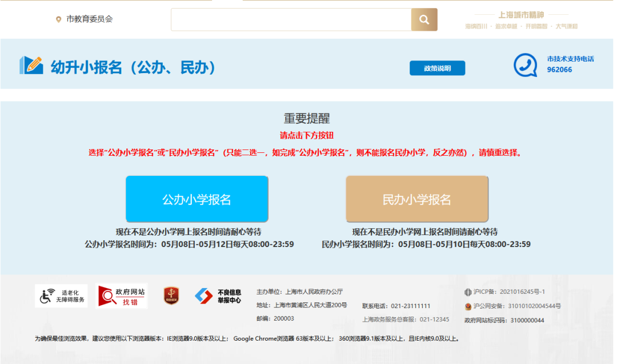The width and height of the screenshot is (617, 364).
Task: Click the search magnifier button
Action: [x=424, y=19]
